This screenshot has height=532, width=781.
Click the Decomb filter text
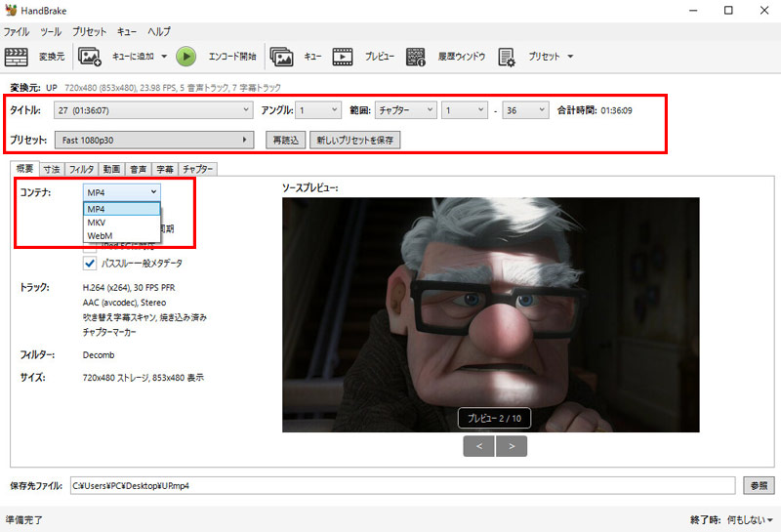click(x=99, y=355)
